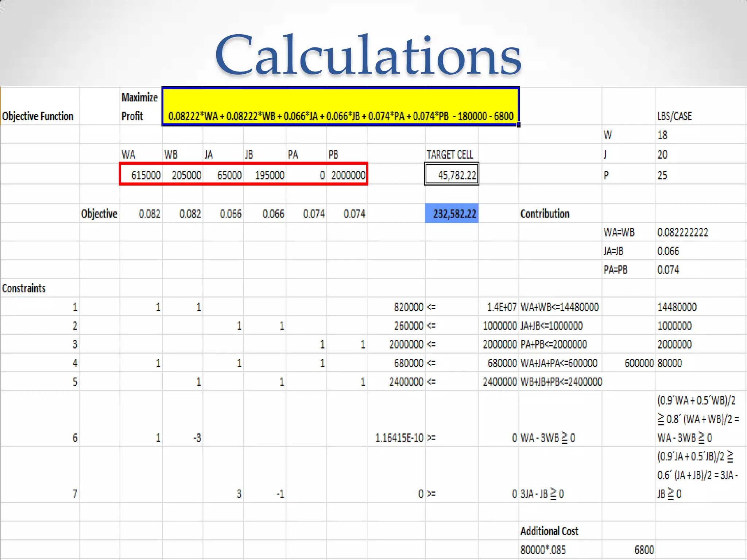
Task: Click the WA=WB contribution value 0.082222222
Action: click(x=682, y=232)
